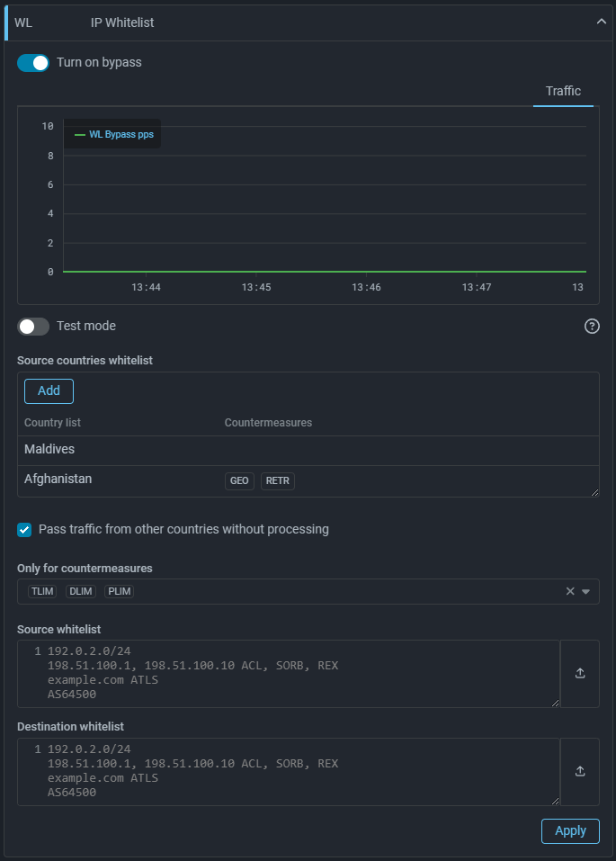Screen dimensions: 616x861
Task: Uncheck Pass traffic from other countries
Action: click(25, 530)
